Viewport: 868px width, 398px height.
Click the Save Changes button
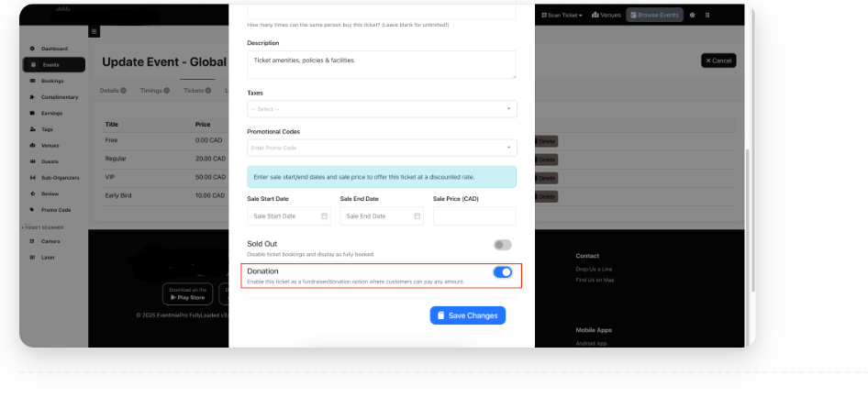[x=467, y=315]
